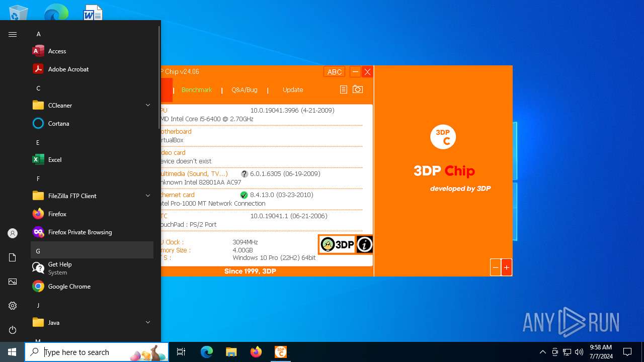Screen dimensions: 644x362
Task: Click the Windows 10 Pro (22H2) 64bit text
Action: (x=274, y=258)
